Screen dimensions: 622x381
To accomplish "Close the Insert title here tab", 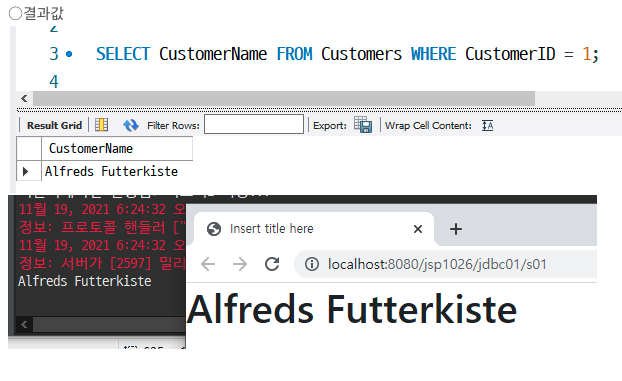I will point(418,229).
